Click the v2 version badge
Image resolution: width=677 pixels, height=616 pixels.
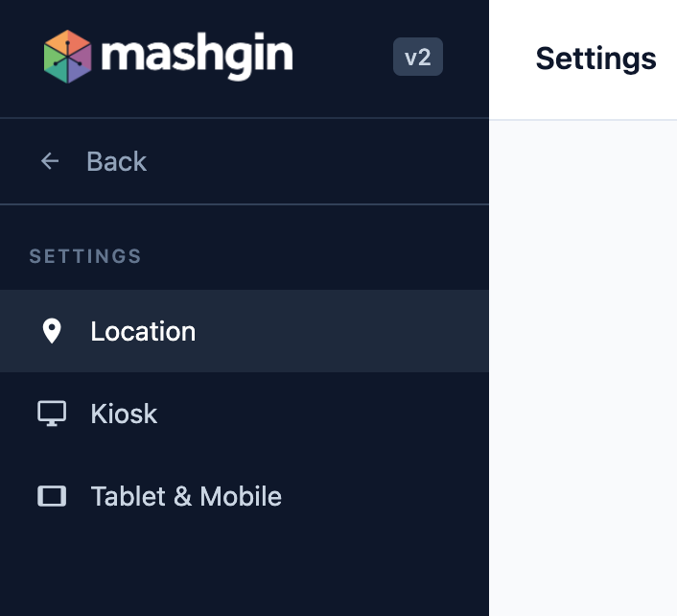[417, 57]
